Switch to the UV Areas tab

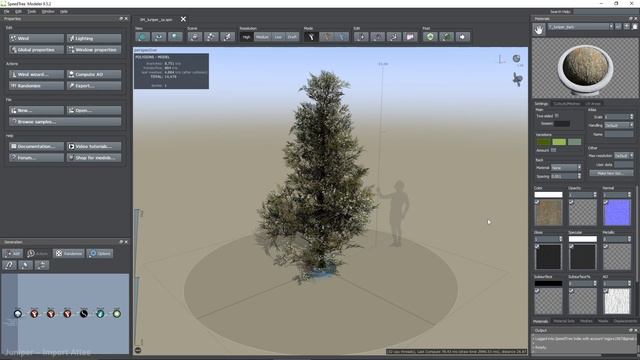point(593,104)
